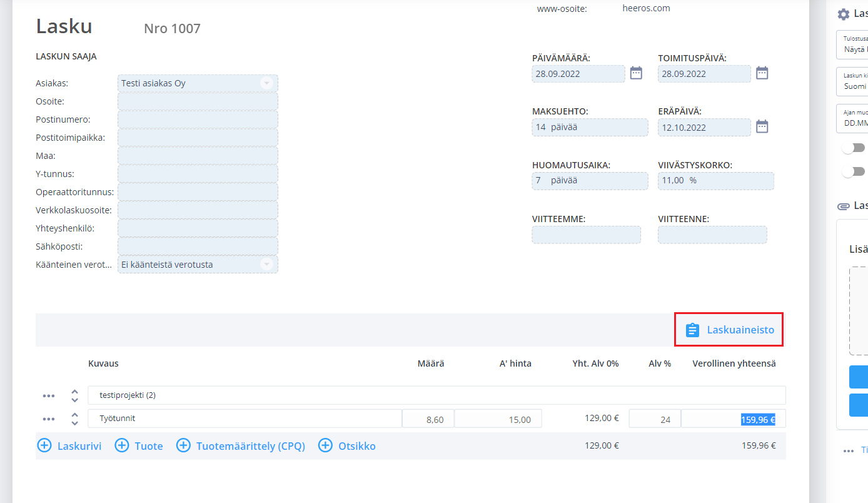Expand the Asiakas dropdown Testi asiakas Oy
The image size is (868, 503).
coord(266,83)
